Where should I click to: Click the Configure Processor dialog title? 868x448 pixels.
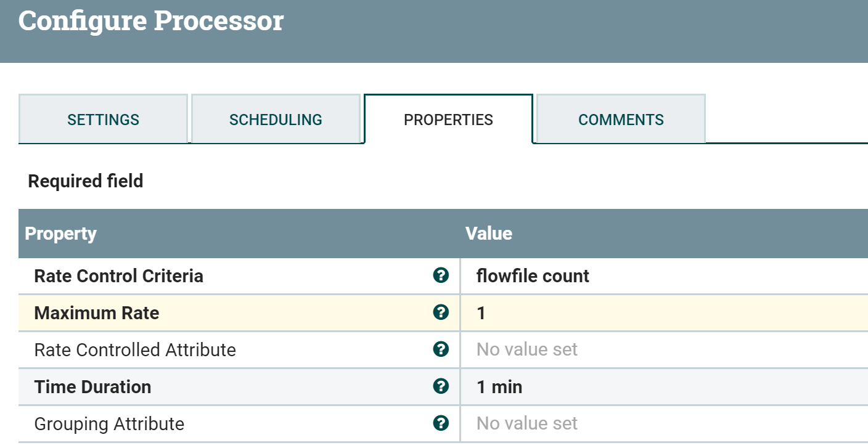[150, 21]
